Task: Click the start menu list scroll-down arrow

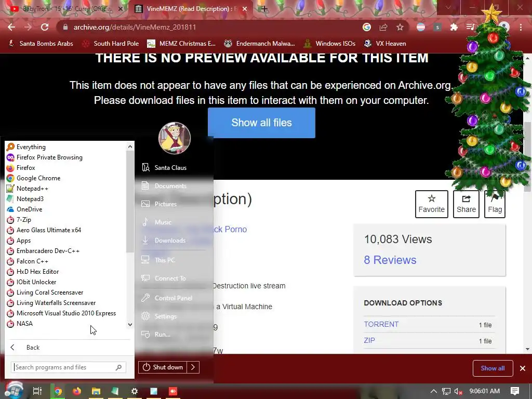Action: click(x=130, y=325)
